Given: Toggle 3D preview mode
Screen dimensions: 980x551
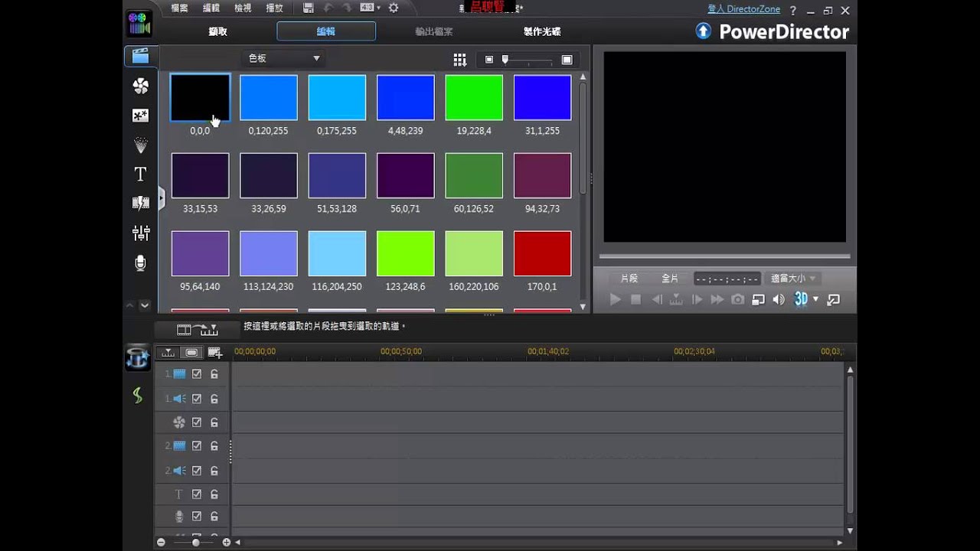Looking at the screenshot, I should 801,299.
